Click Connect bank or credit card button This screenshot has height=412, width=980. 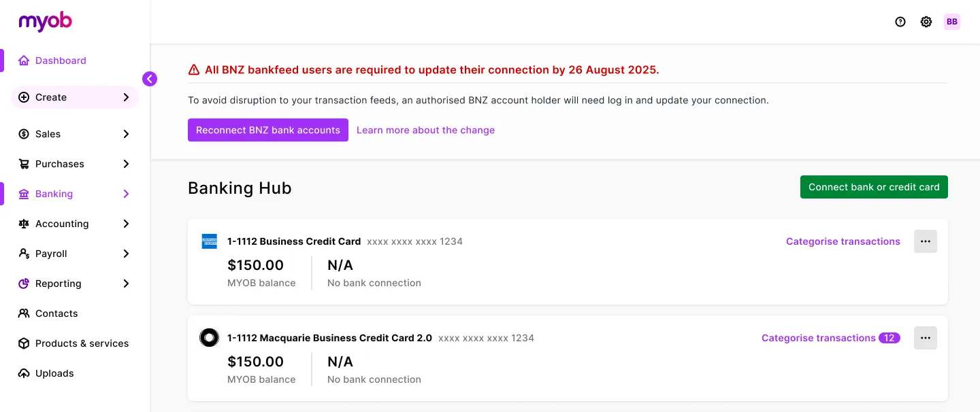click(874, 187)
